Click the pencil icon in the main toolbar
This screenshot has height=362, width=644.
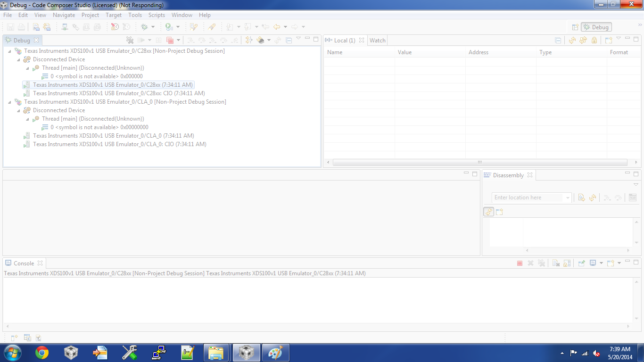[x=212, y=27]
